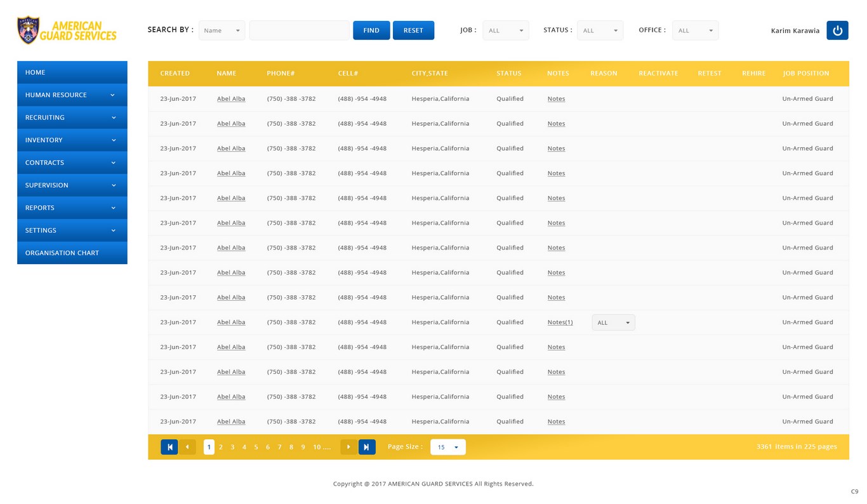
Task: Open the Home menu item
Action: 72,72
